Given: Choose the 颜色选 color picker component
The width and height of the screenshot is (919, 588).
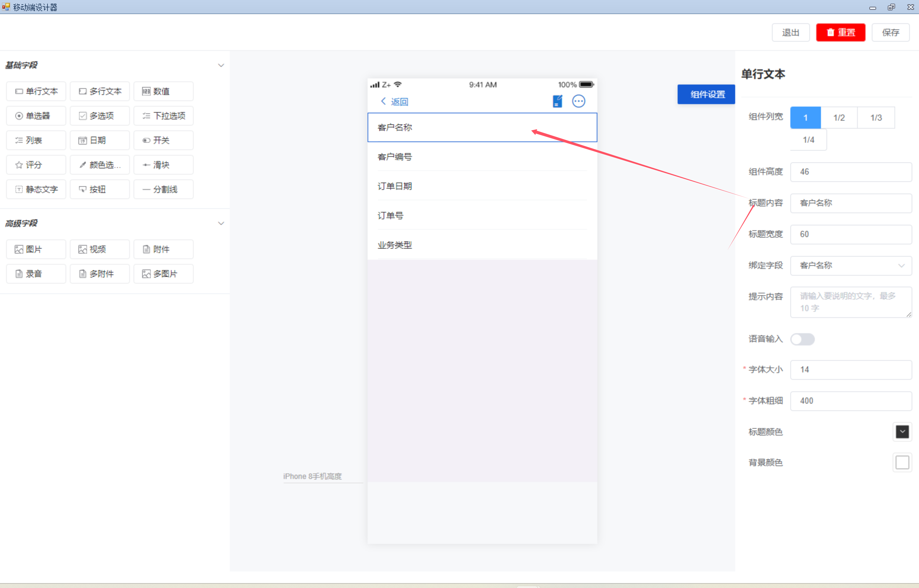Looking at the screenshot, I should point(100,165).
